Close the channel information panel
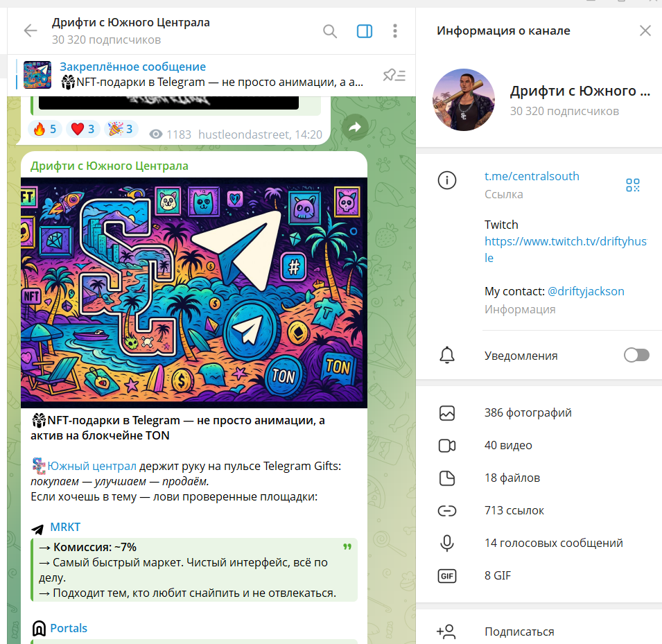Viewport: 662px width, 644px height. [x=645, y=31]
